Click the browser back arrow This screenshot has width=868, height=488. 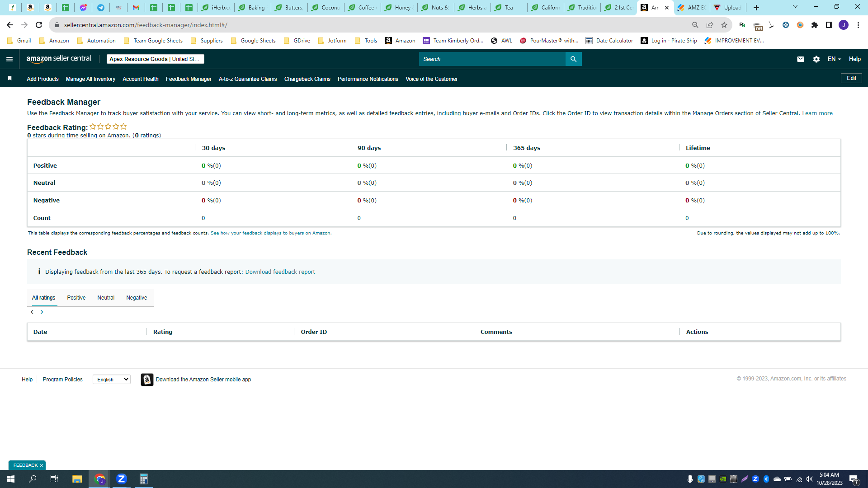(10, 25)
